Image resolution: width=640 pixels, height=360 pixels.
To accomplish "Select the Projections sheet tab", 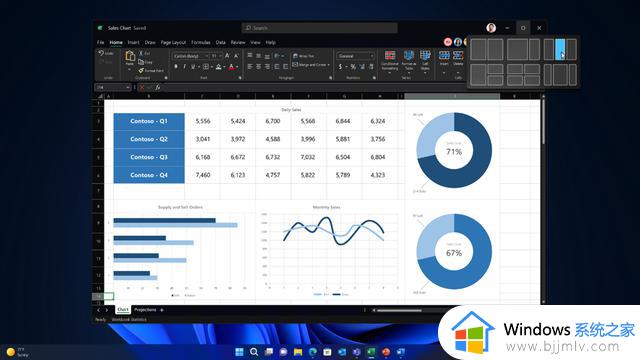I will click(145, 310).
